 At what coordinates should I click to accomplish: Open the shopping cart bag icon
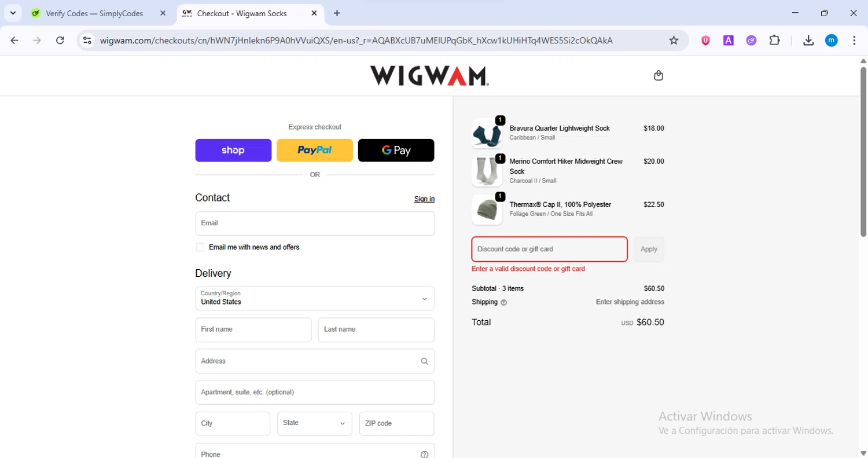[659, 75]
